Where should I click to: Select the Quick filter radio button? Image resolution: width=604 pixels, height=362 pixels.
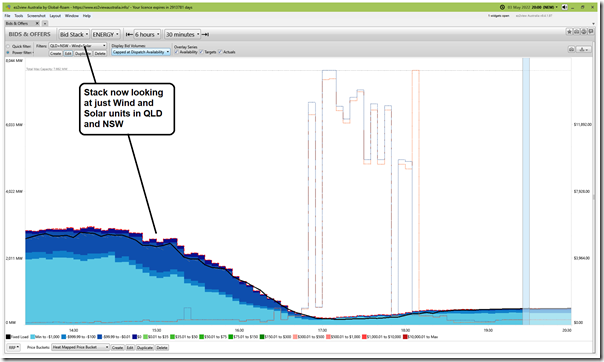[8, 46]
